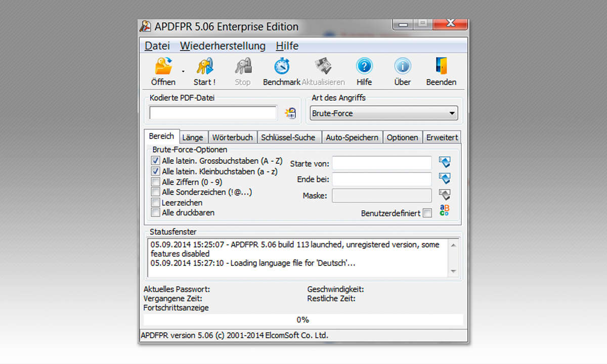This screenshot has width=607, height=364.
Task: Enable Alle Ziffern (0 - 9)
Action: 156,181
